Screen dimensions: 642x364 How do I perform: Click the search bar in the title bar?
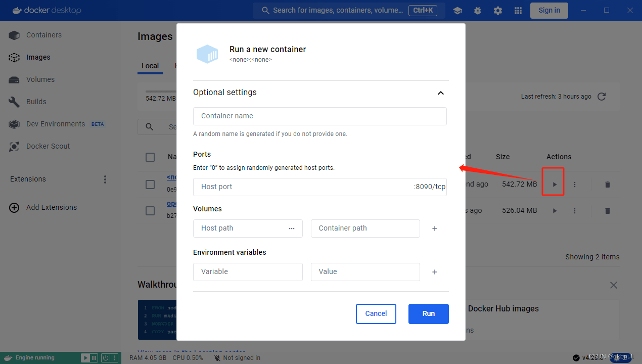point(349,10)
